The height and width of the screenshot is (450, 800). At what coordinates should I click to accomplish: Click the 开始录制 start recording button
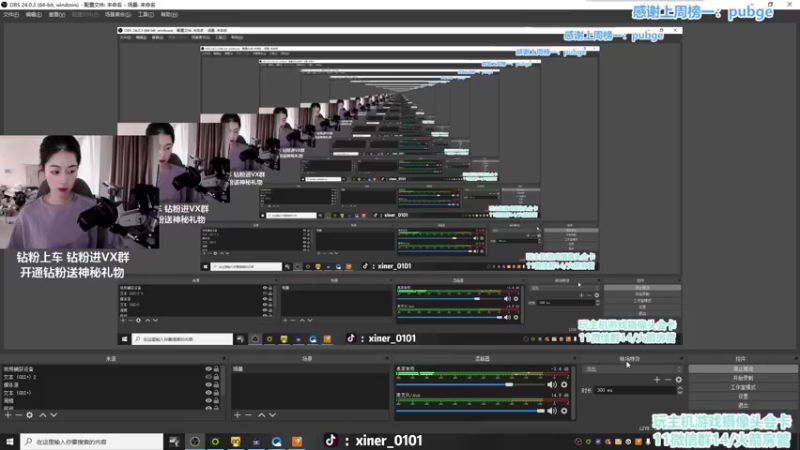pyautogui.click(x=743, y=378)
